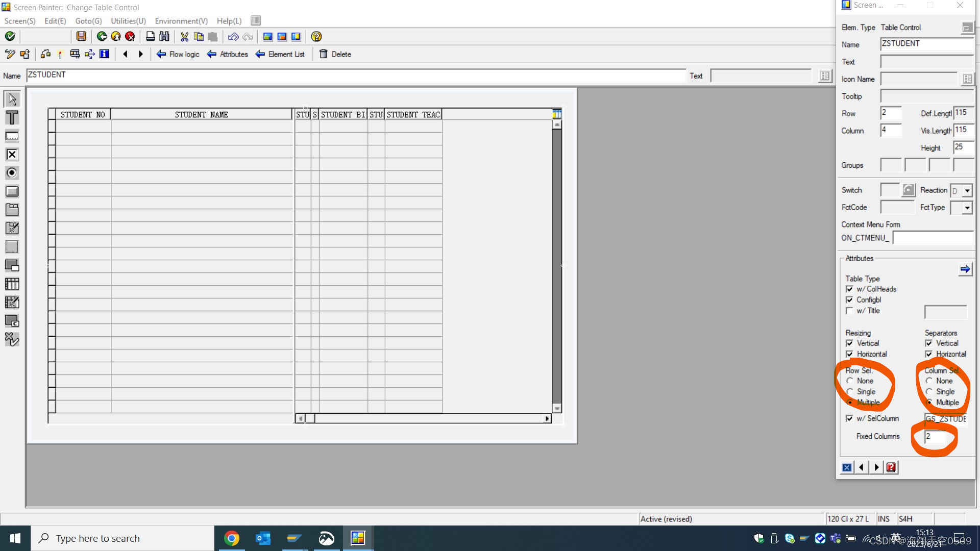Open the Utilities(U) menu

pyautogui.click(x=128, y=21)
